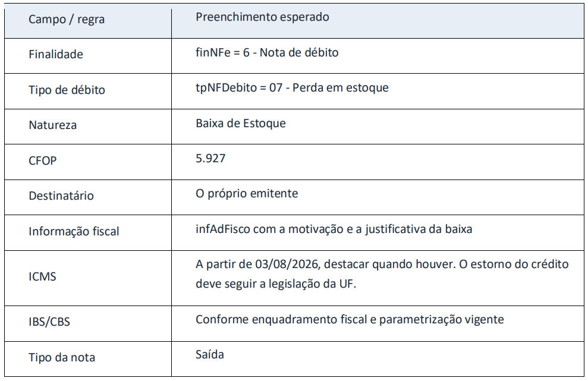Viewport: 588px width, 381px height.
Task: Click 'O próprio emitente' text
Action: [x=247, y=194]
